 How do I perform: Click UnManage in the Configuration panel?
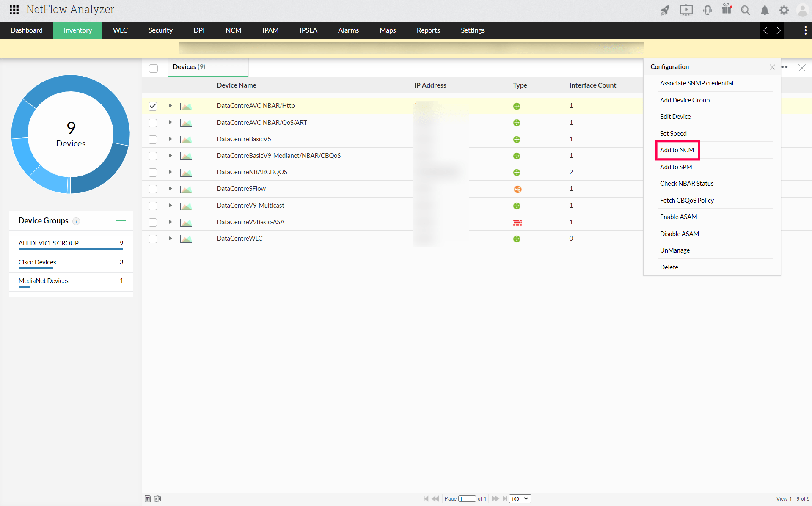pos(674,250)
